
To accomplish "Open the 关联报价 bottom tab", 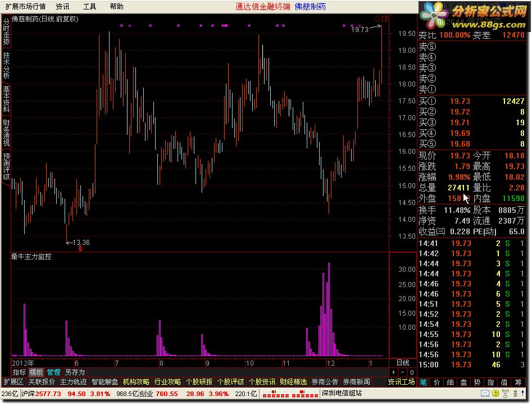I will pos(42,382).
